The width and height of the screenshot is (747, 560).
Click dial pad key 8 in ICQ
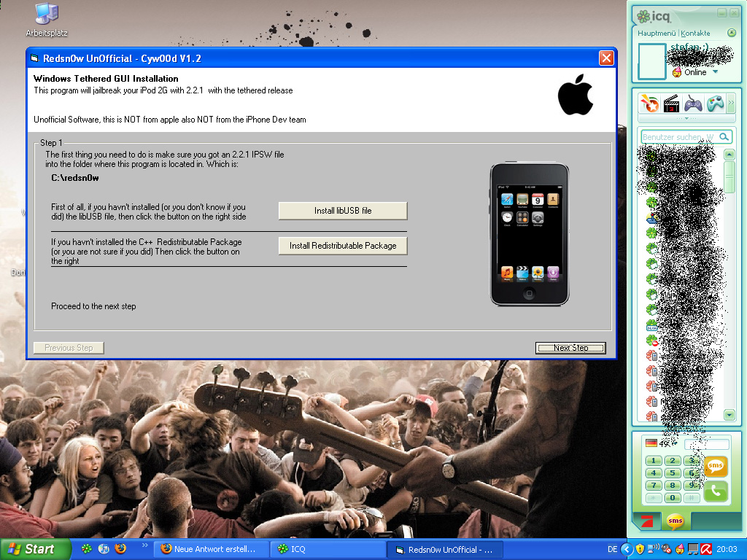click(672, 485)
